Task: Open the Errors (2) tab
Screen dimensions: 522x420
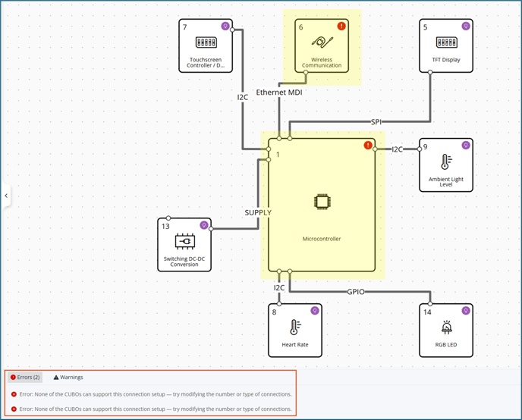Action: [x=24, y=377]
